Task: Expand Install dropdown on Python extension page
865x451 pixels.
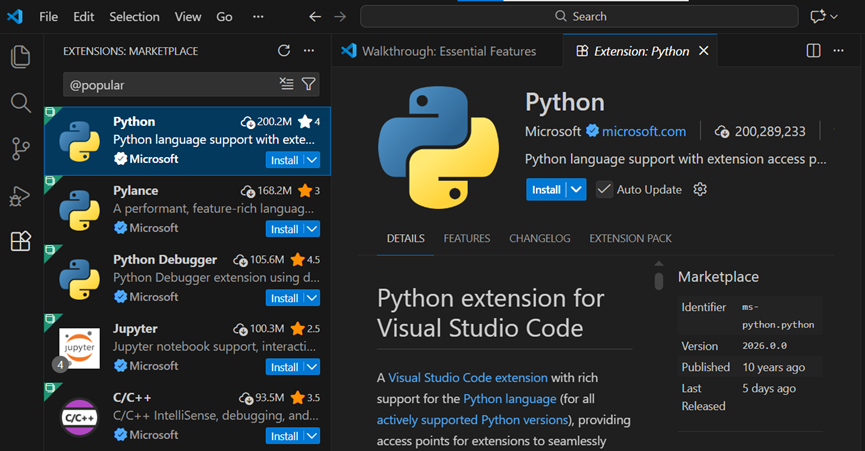Action: point(576,190)
